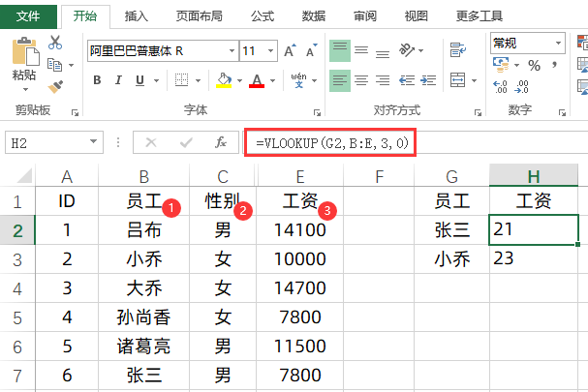This screenshot has height=392, width=588.
Task: Expand Name Box dropdown arrow
Action: point(93,142)
